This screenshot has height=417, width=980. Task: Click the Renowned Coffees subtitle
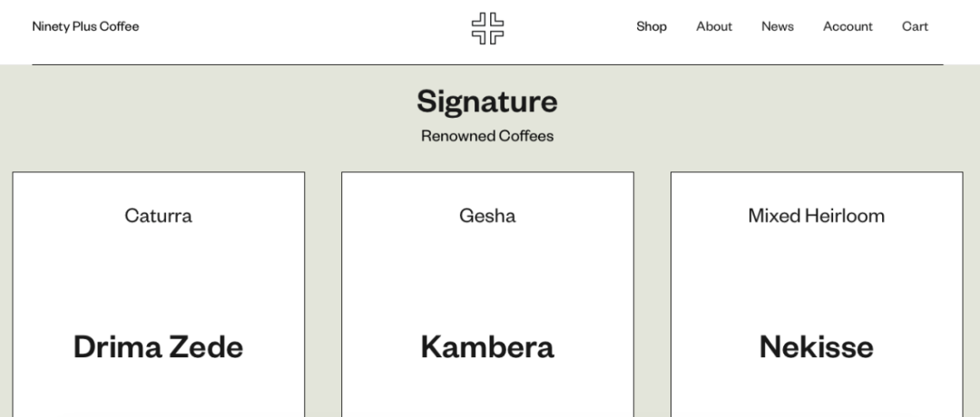click(487, 135)
